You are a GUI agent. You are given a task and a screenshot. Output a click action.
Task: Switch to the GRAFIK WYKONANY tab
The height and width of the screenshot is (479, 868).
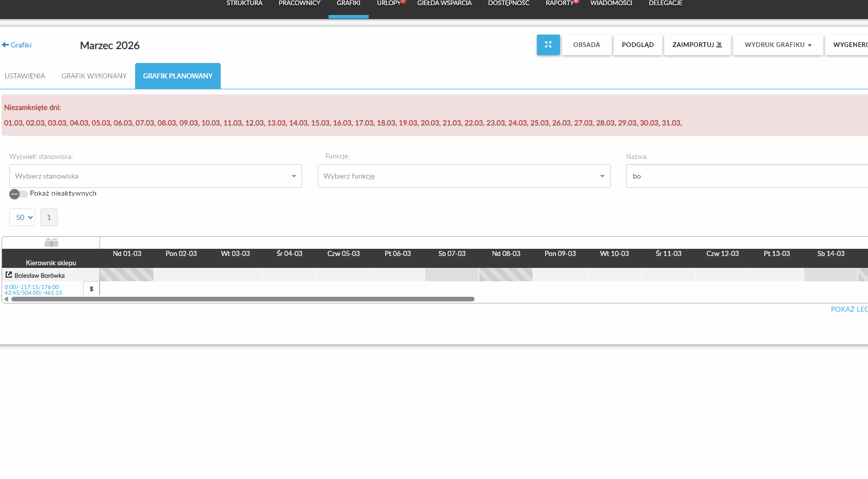[x=94, y=76]
